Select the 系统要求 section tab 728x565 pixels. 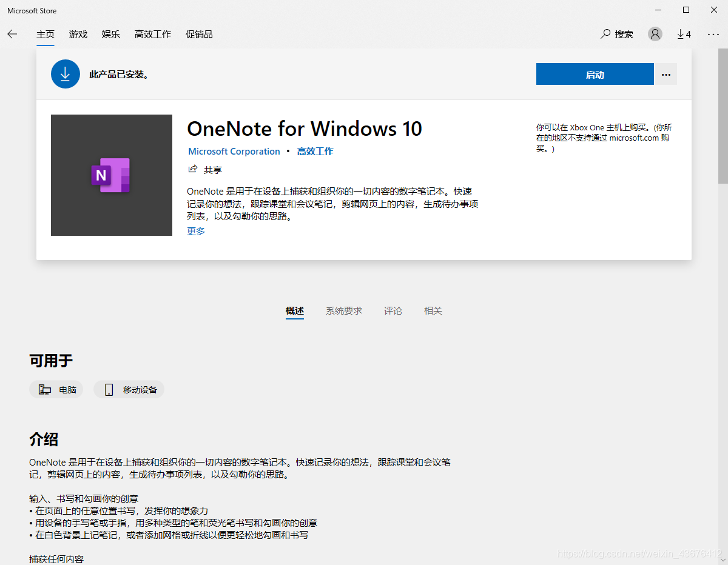pos(344,310)
